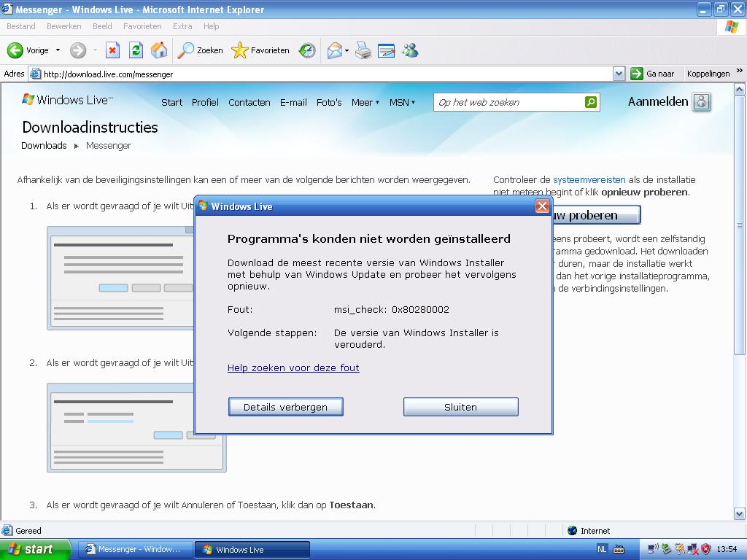The image size is (747, 560).
Task: Open dropdown arrow next to Vorige button
Action: click(x=58, y=50)
